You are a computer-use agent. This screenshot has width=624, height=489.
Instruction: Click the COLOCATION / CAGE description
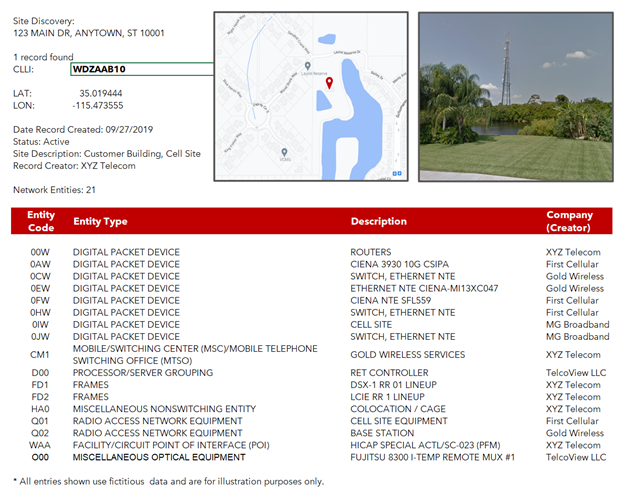coord(397,409)
